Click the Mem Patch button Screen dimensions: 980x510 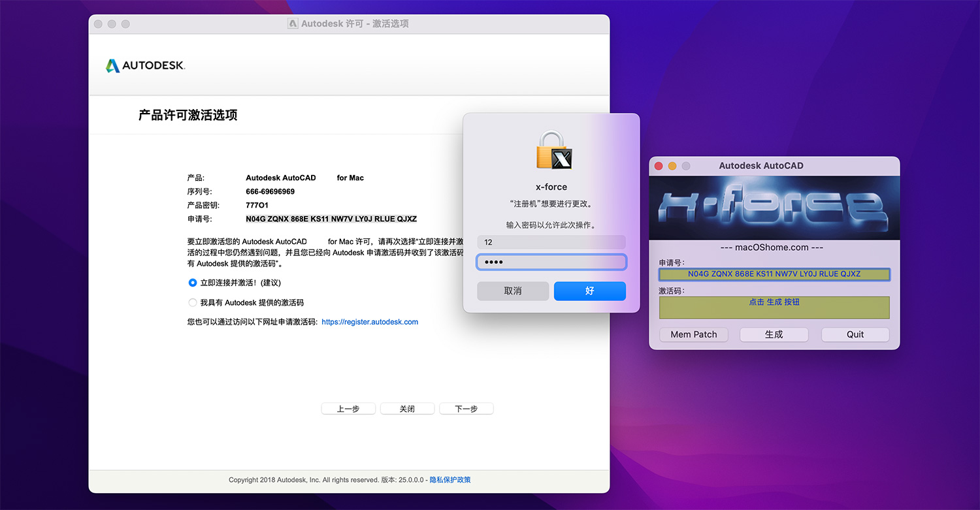pyautogui.click(x=693, y=334)
